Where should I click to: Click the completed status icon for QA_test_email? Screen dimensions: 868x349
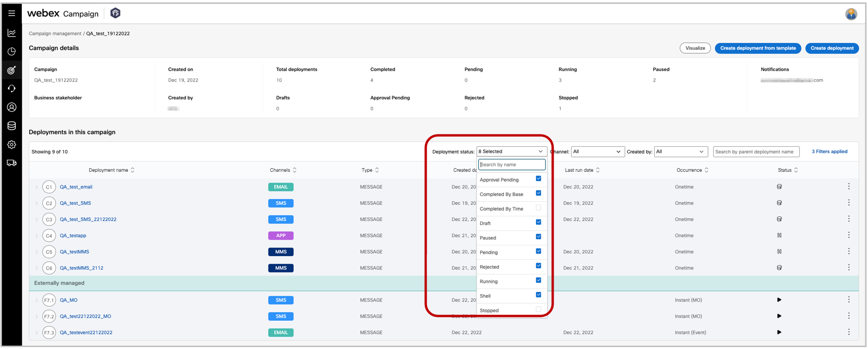[x=779, y=187]
